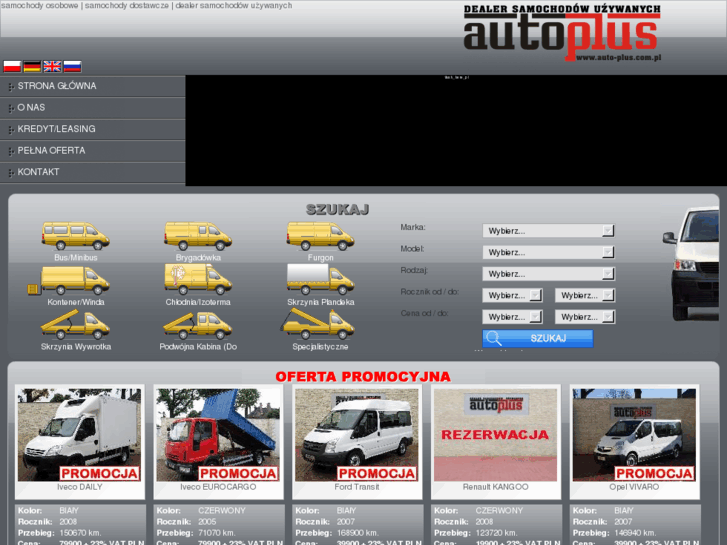Click the Kontener/Winda label text
Image resolution: width=727 pixels, height=545 pixels.
(76, 302)
